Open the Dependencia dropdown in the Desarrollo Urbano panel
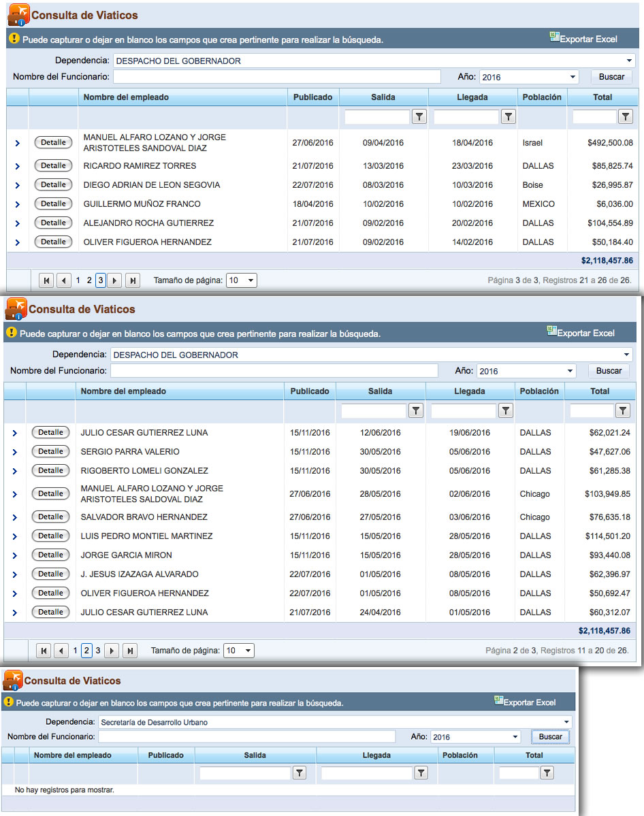This screenshot has width=644, height=816. [x=566, y=722]
